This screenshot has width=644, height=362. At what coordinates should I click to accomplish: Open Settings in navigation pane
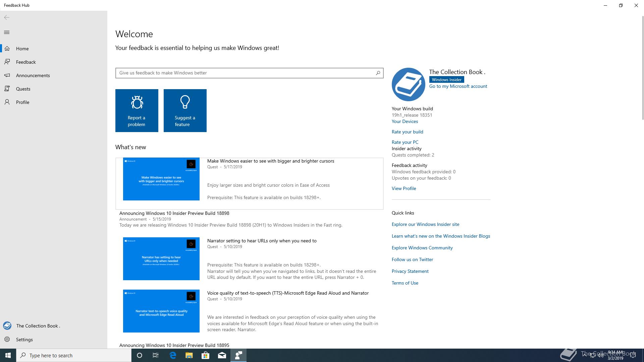[54, 340]
